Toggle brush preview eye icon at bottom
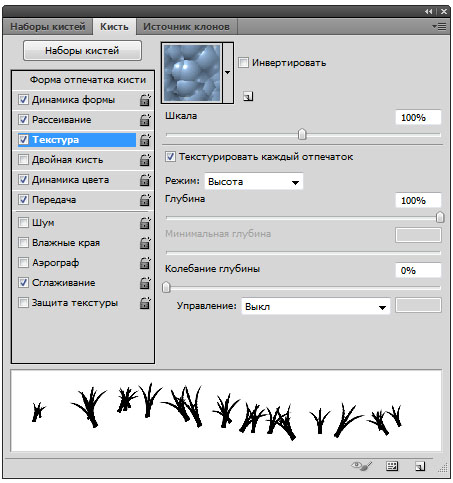The image size is (453, 483). tap(361, 465)
